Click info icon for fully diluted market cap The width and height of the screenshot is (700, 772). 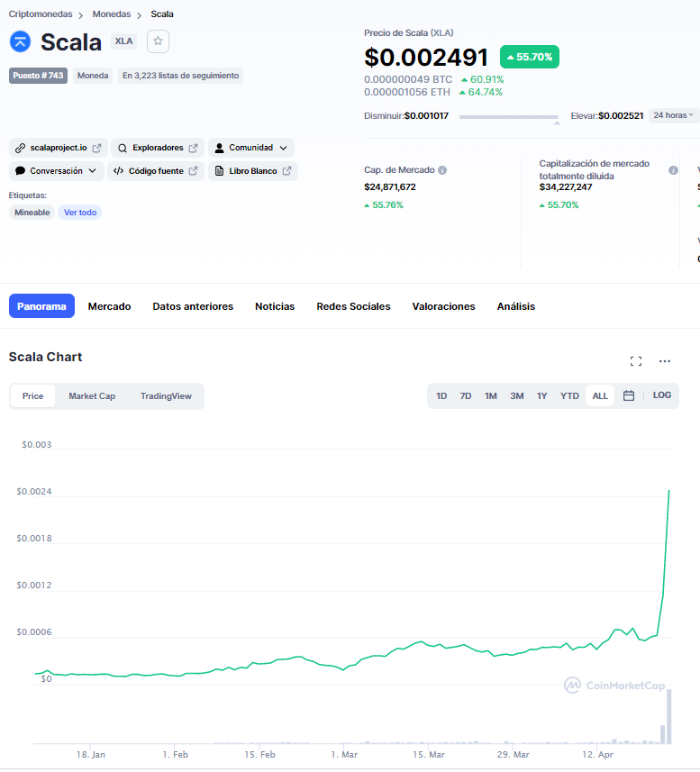[673, 170]
